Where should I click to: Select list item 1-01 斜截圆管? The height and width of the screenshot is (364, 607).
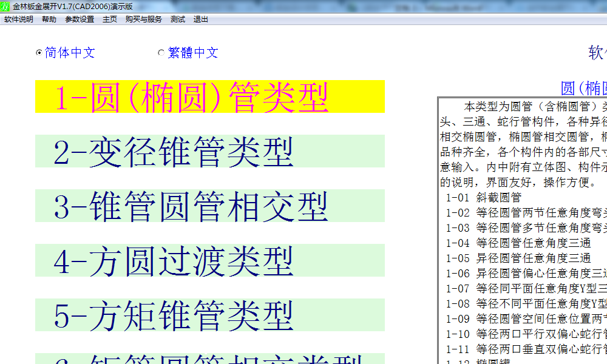pyautogui.click(x=484, y=197)
